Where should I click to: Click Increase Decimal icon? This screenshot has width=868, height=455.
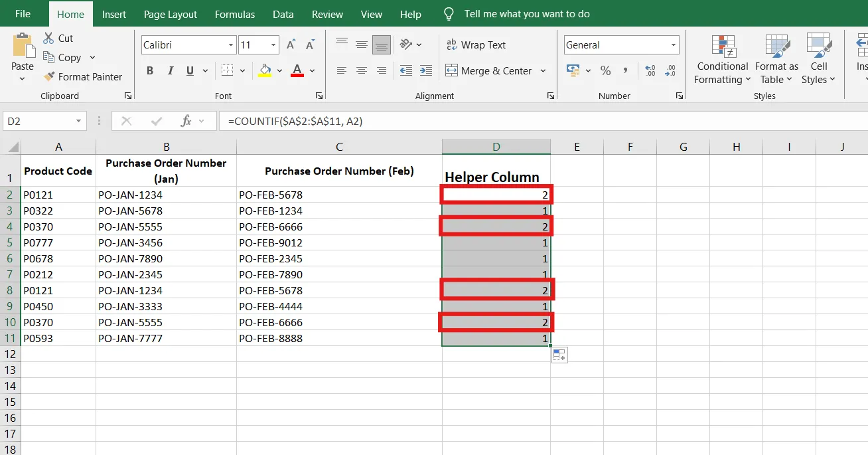coord(650,70)
